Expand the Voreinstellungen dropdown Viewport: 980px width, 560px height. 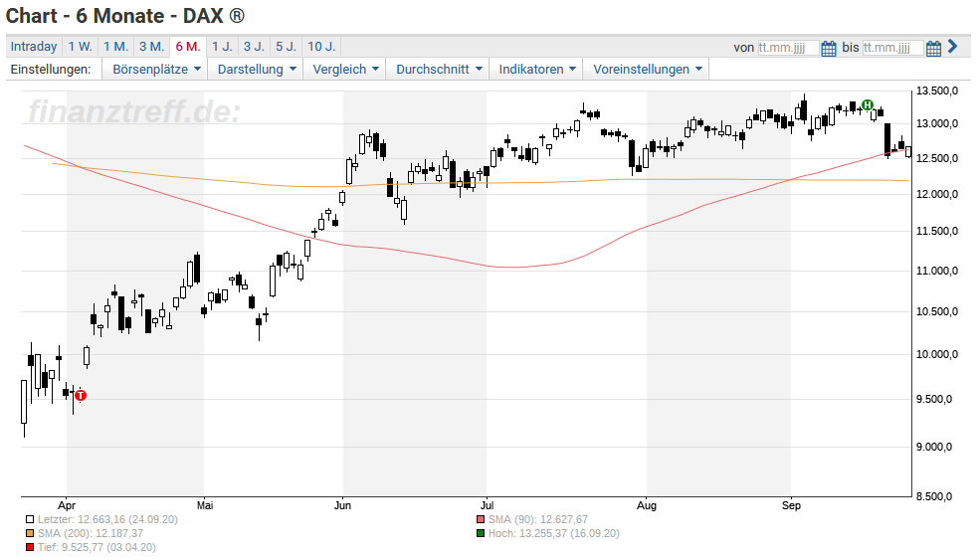[647, 70]
